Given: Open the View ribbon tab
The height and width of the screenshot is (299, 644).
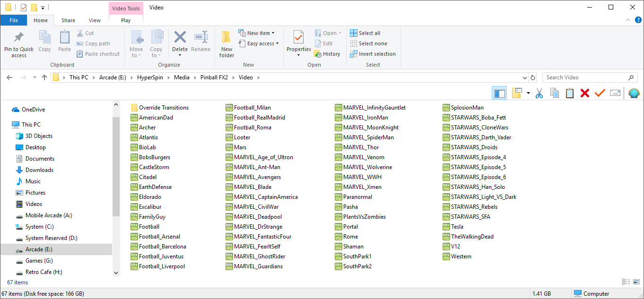Looking at the screenshot, I should coord(95,20).
